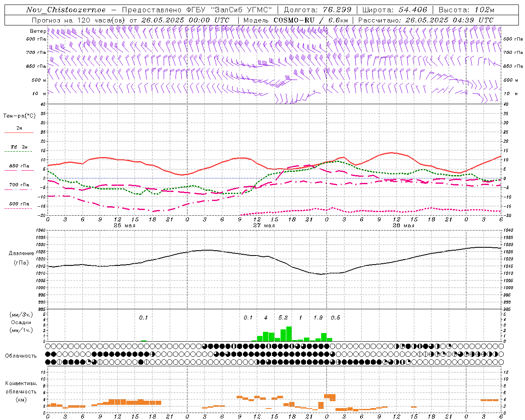Click the tallest green precipitation bar
This screenshot has width=525, height=420.
point(289,334)
